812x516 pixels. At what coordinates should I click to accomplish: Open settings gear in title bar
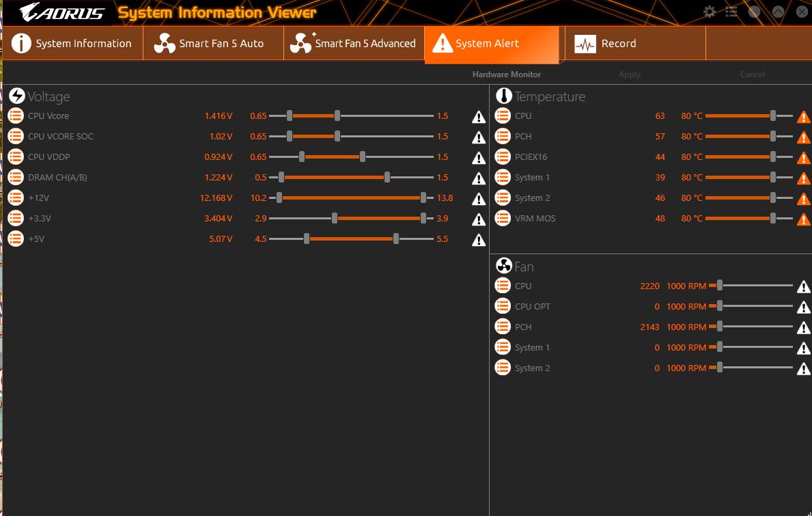click(710, 12)
